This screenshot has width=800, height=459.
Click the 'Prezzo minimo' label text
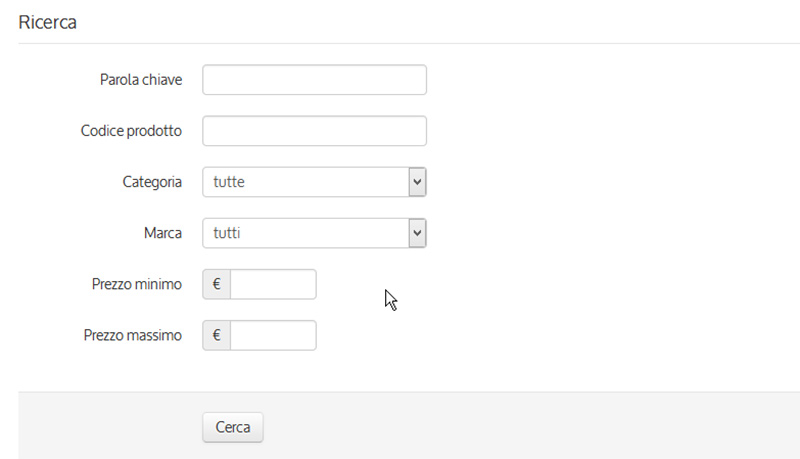pos(137,284)
